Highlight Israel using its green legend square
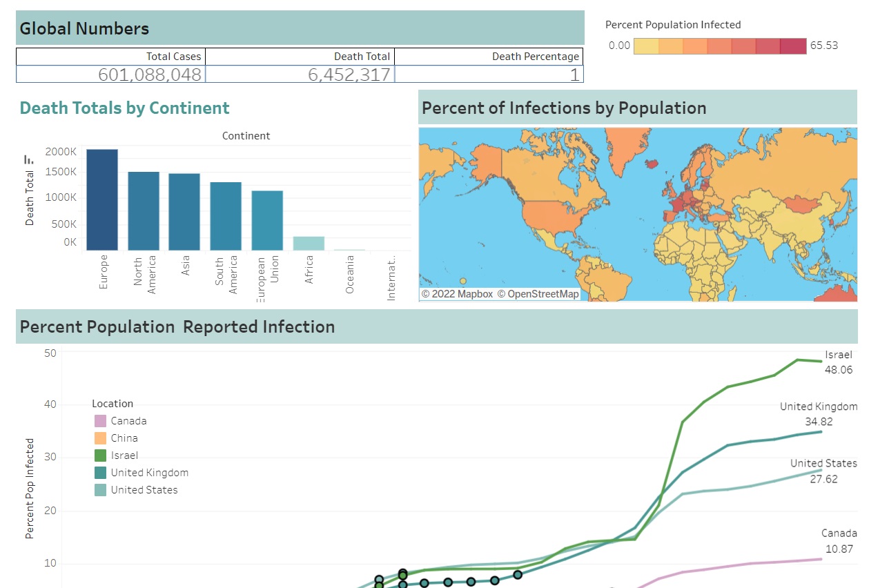This screenshot has width=869, height=588. click(x=101, y=455)
